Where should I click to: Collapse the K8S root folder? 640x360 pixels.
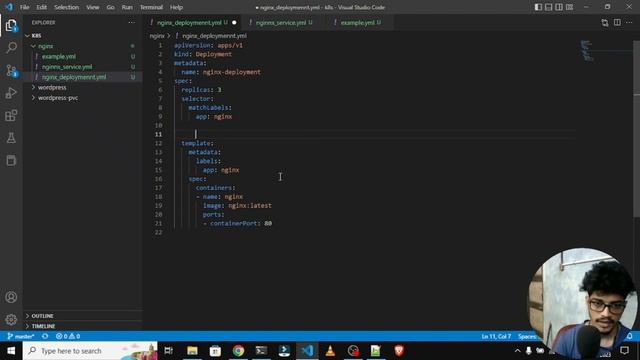pyautogui.click(x=27, y=36)
